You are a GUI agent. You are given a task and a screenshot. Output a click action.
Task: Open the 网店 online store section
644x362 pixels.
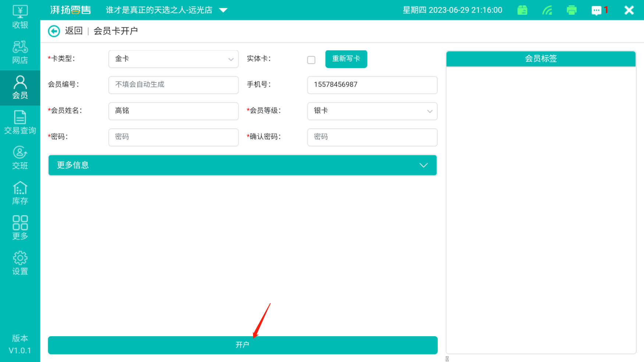(x=20, y=53)
